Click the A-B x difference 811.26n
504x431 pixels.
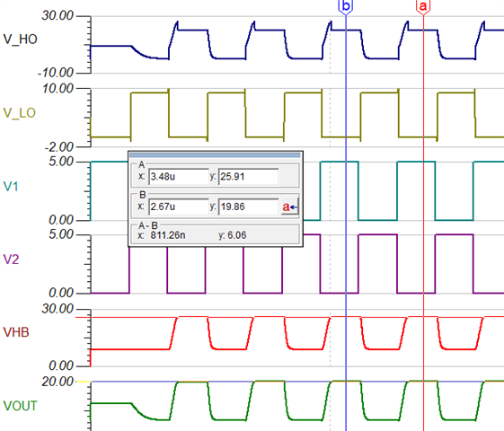click(x=168, y=235)
